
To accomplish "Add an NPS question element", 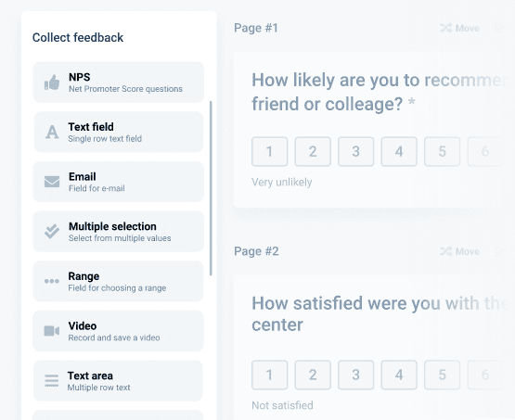I will tap(118, 83).
